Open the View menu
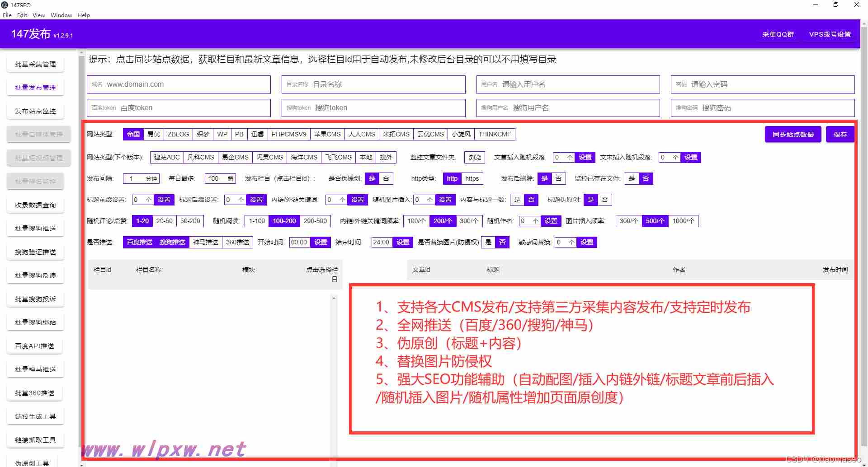The width and height of the screenshot is (868, 467). pyautogui.click(x=38, y=15)
